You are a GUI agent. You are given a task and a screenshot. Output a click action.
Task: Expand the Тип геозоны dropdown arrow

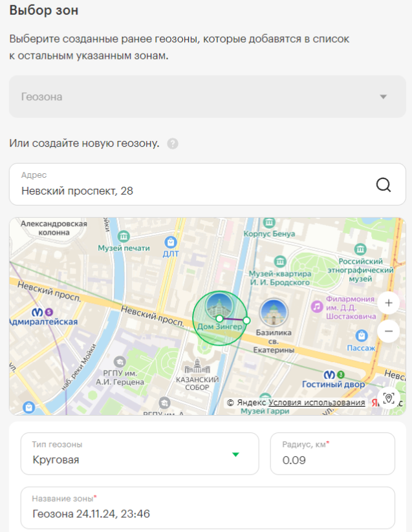coord(236,454)
